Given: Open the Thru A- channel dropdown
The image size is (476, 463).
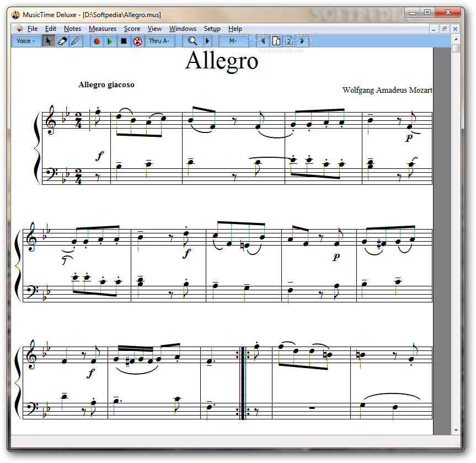Looking at the screenshot, I should 160,41.
